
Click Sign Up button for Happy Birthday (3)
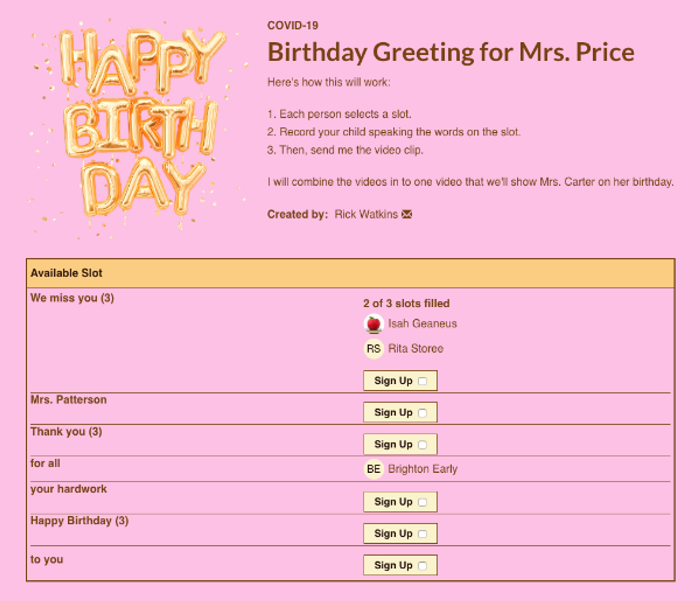pyautogui.click(x=400, y=534)
